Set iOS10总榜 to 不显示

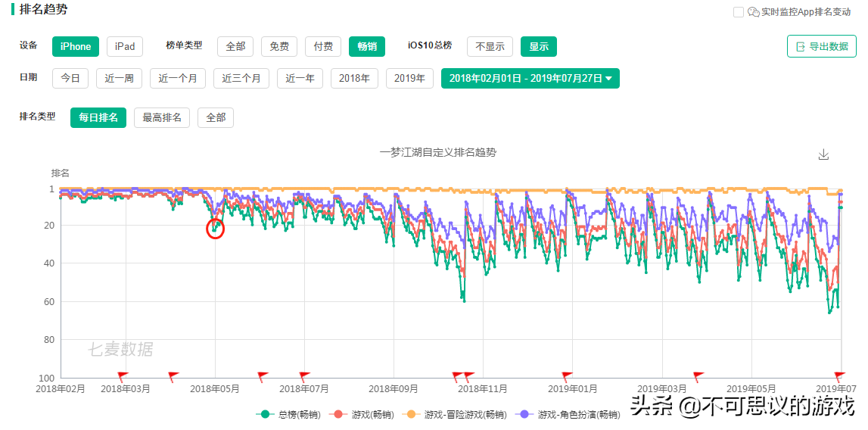[490, 46]
